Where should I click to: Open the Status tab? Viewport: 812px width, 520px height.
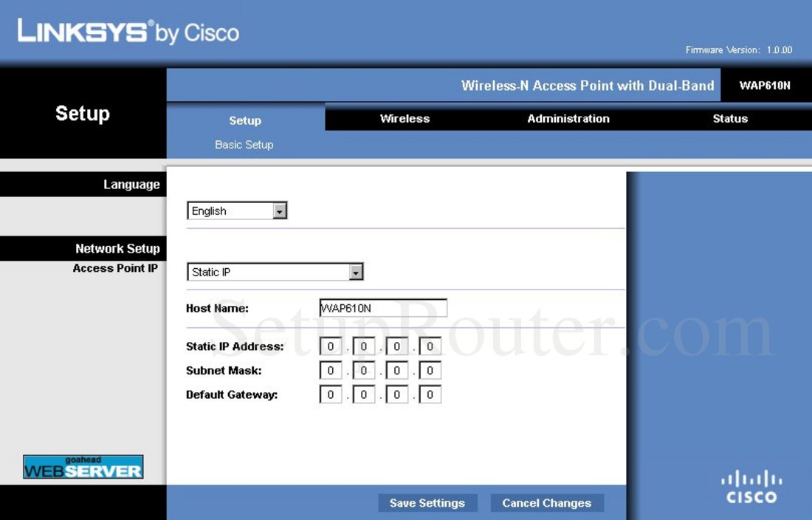(x=729, y=118)
